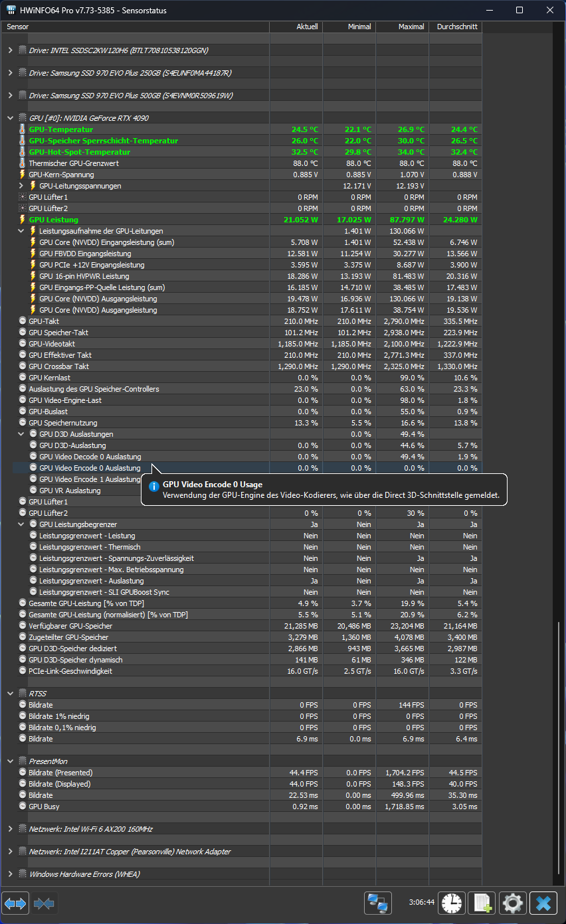Image resolution: width=566 pixels, height=924 pixels.
Task: Click the collapse-all grey arrows icon
Action: (45, 903)
